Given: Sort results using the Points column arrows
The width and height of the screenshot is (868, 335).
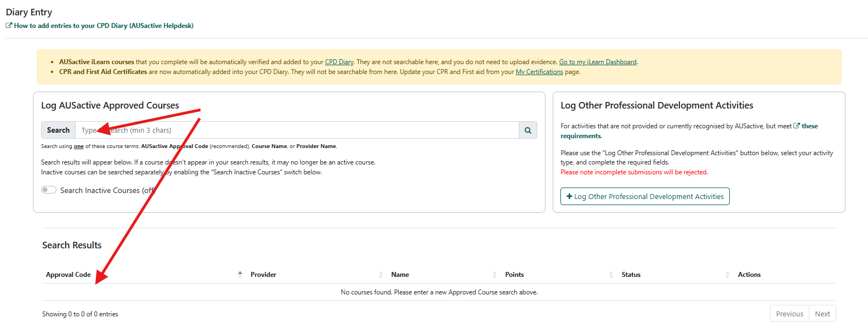Looking at the screenshot, I should pyautogui.click(x=611, y=274).
